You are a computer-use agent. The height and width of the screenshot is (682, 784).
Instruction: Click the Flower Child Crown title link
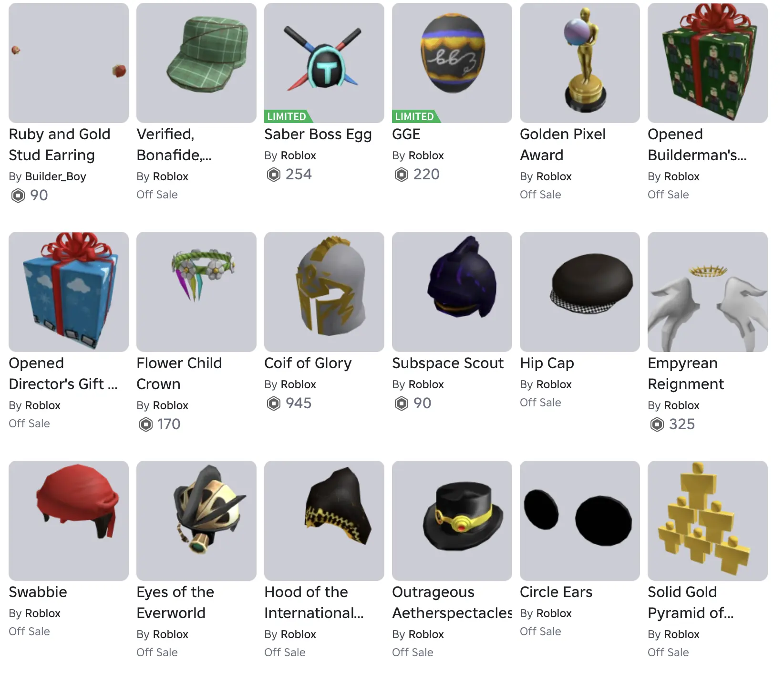[179, 373]
